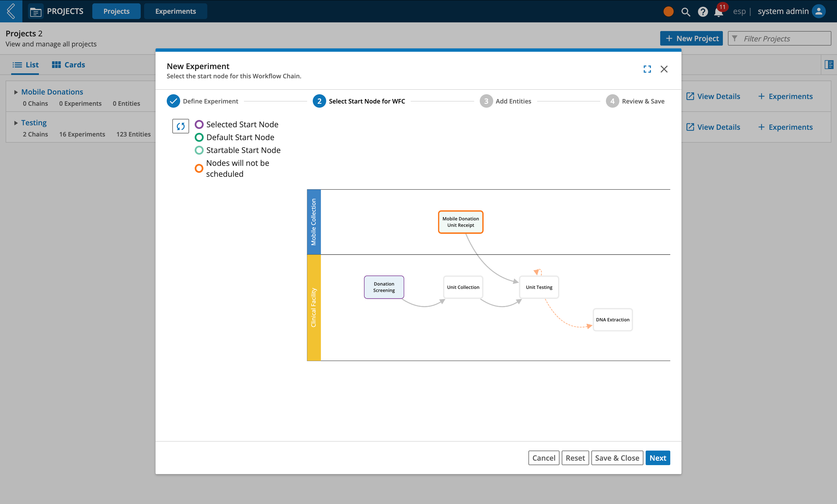Expand the Testing project row
This screenshot has height=504, width=837.
click(x=16, y=123)
